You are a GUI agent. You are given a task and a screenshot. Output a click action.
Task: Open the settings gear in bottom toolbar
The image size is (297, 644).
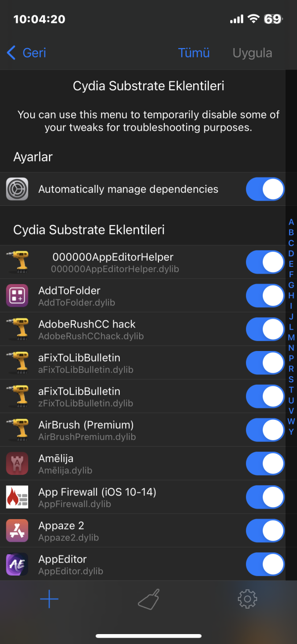click(247, 600)
